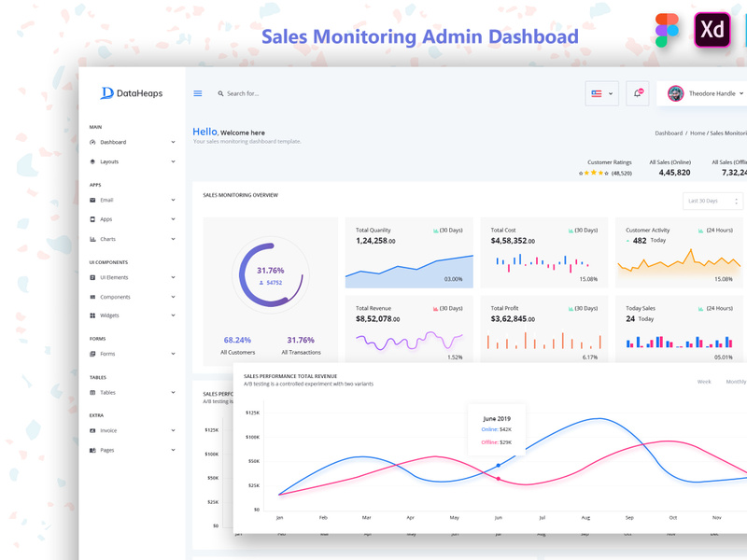Click the Dashboard breadcrumb link
Viewport: 747px width, 560px height.
tap(669, 133)
